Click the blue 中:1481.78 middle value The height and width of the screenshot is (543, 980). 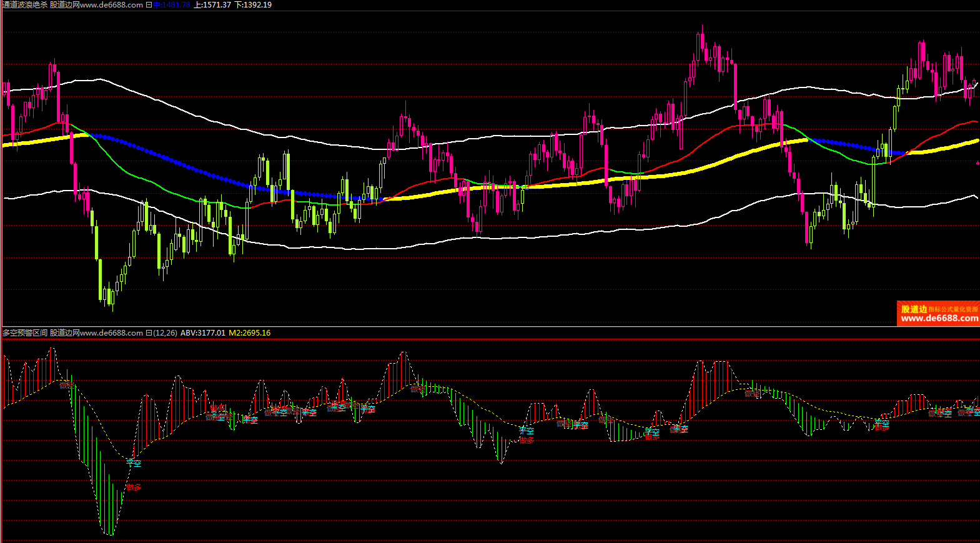pyautogui.click(x=172, y=4)
